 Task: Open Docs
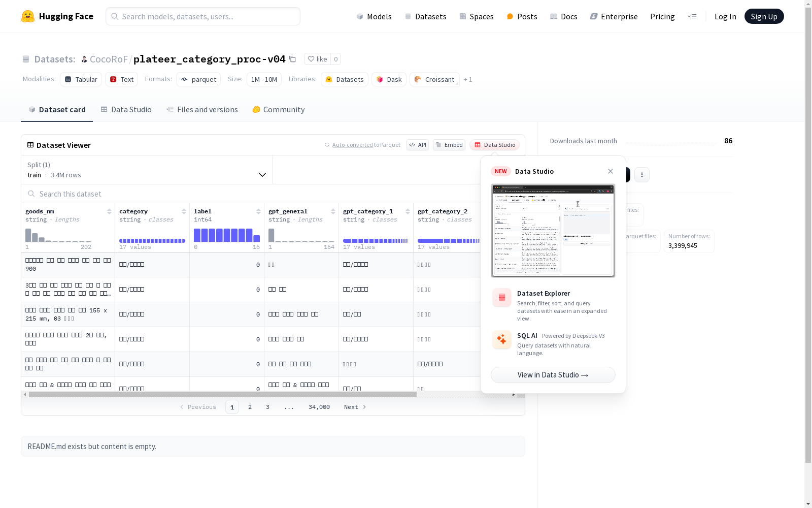[564, 16]
